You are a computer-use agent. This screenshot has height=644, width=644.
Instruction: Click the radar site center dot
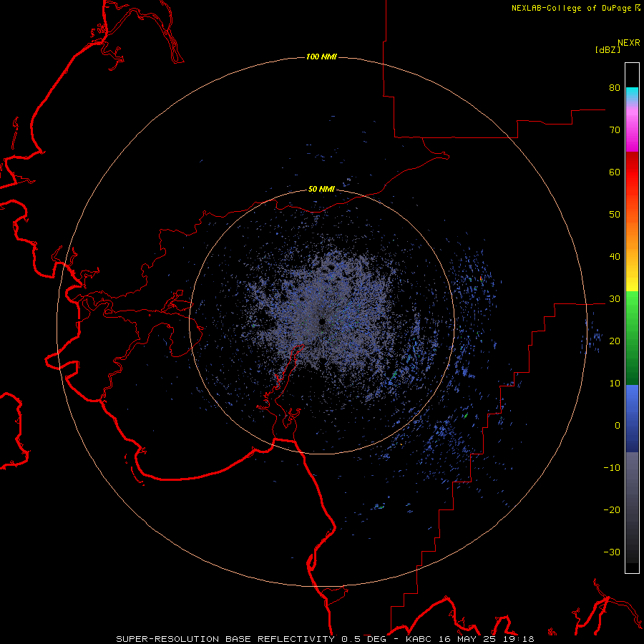[322, 321]
